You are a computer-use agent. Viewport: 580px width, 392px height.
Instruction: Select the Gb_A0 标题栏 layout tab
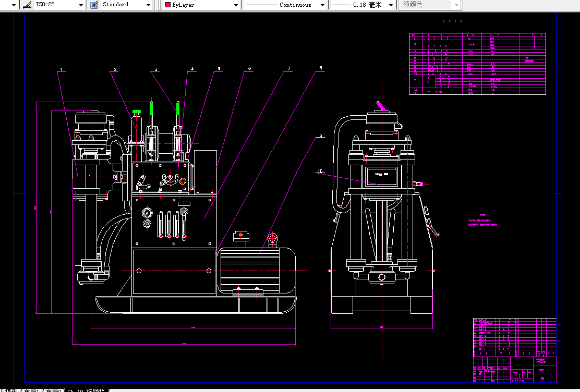pyautogui.click(x=87, y=390)
